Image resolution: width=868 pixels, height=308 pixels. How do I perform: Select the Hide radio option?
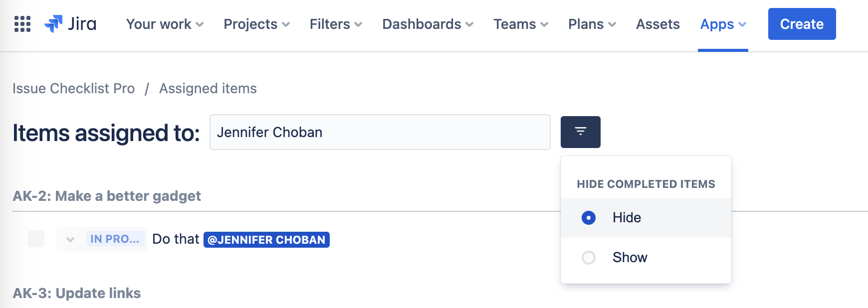click(589, 218)
